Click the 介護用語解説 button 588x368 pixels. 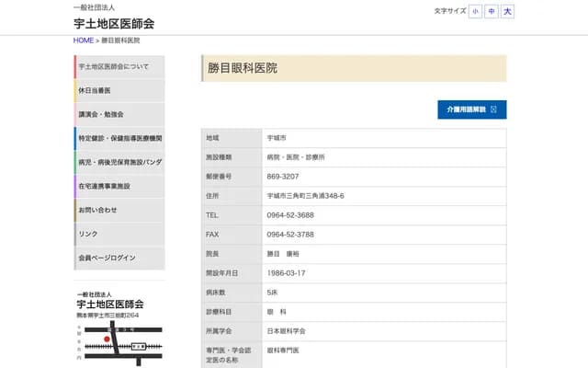[471, 109]
